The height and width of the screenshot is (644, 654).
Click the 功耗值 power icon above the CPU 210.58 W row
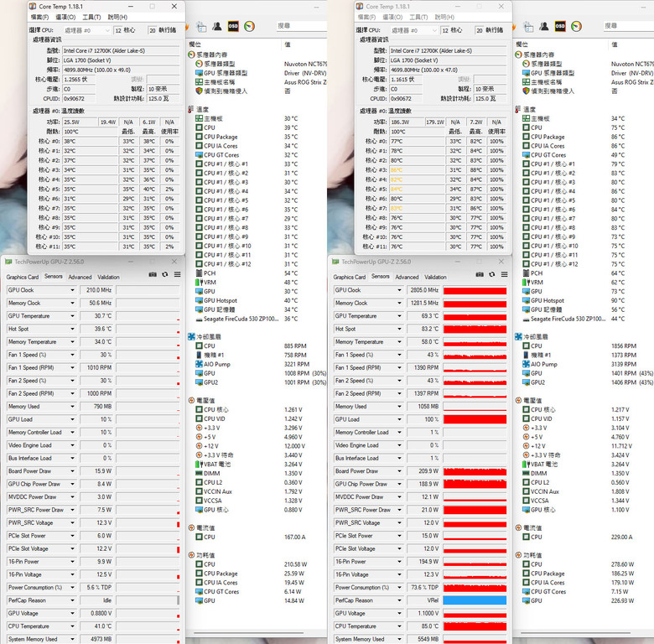[x=191, y=555]
